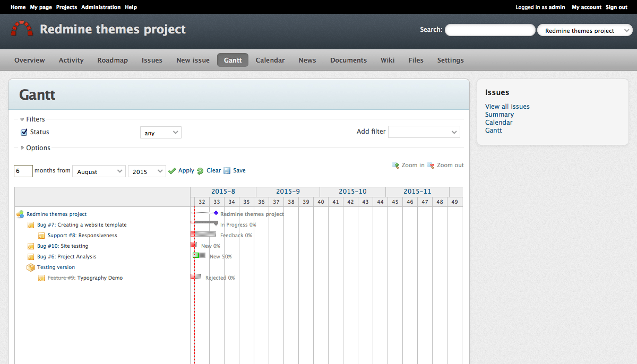Click the 2015-11 month header link
This screenshot has height=364, width=637.
tap(417, 192)
